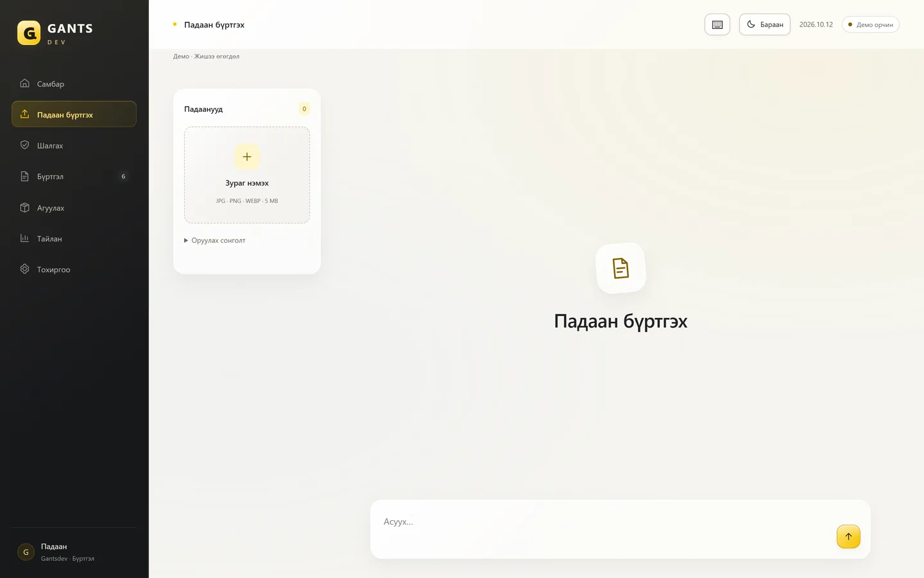Click the Gants G logo icon
924x578 pixels.
point(29,33)
